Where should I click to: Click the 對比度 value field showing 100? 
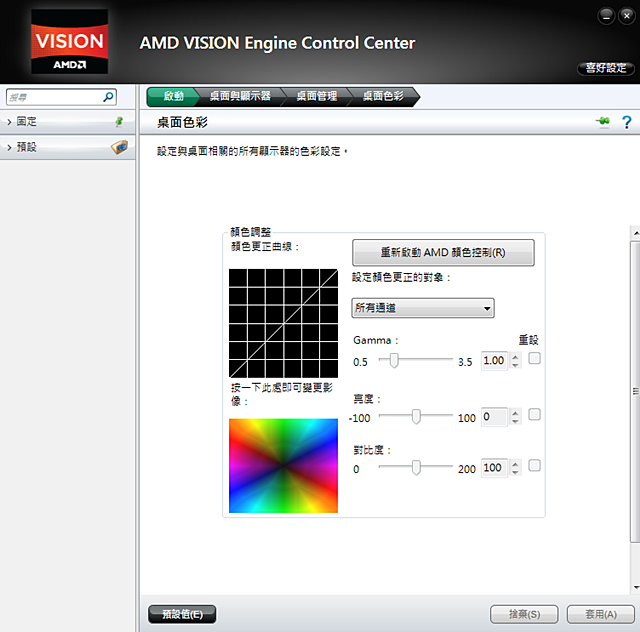494,468
